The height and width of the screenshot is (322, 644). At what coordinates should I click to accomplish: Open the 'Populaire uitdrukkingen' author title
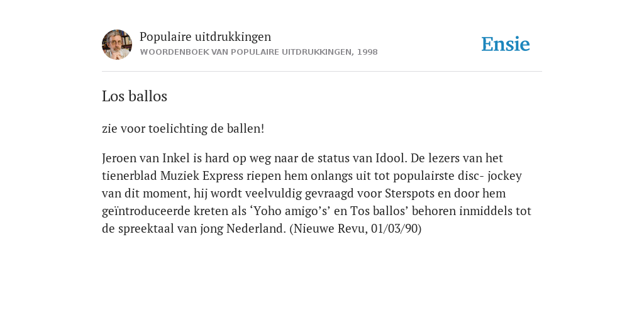(206, 36)
